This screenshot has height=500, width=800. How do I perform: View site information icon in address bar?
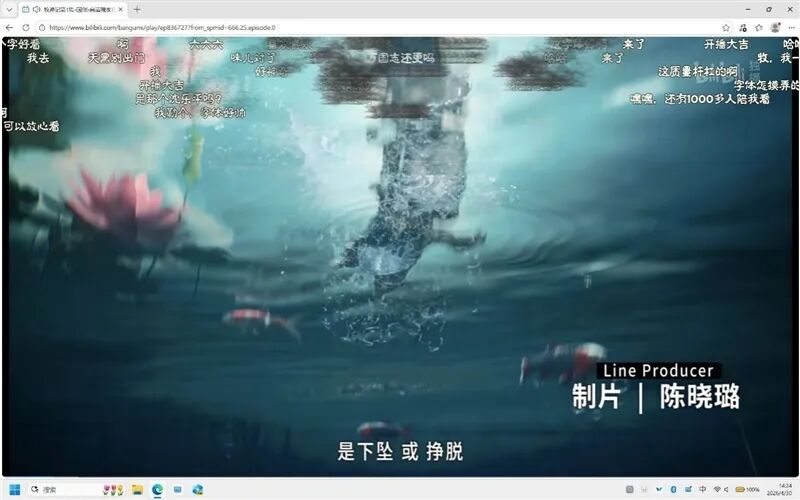click(x=42, y=28)
